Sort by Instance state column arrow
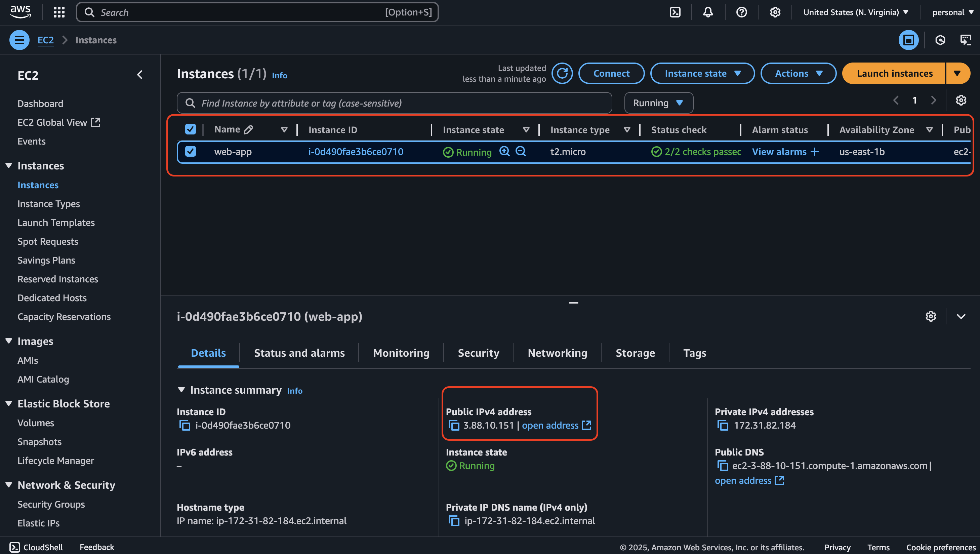The height and width of the screenshot is (554, 980). click(526, 130)
